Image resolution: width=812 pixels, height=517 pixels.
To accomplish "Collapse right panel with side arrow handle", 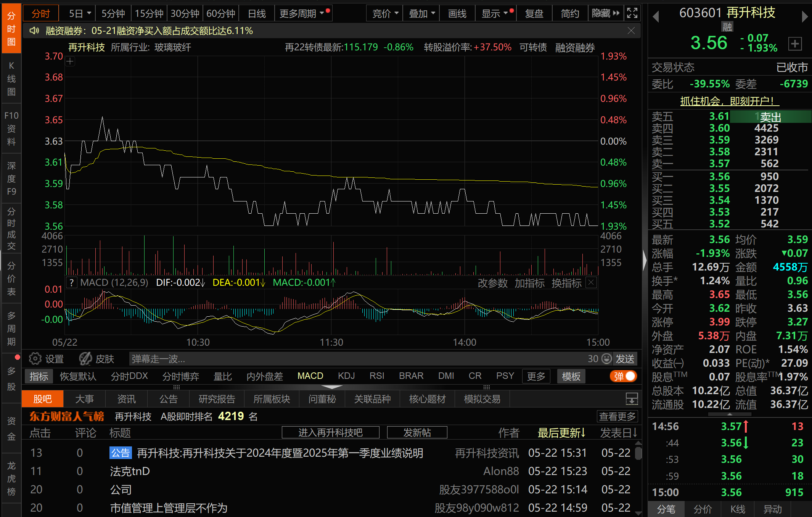I will pyautogui.click(x=645, y=260).
